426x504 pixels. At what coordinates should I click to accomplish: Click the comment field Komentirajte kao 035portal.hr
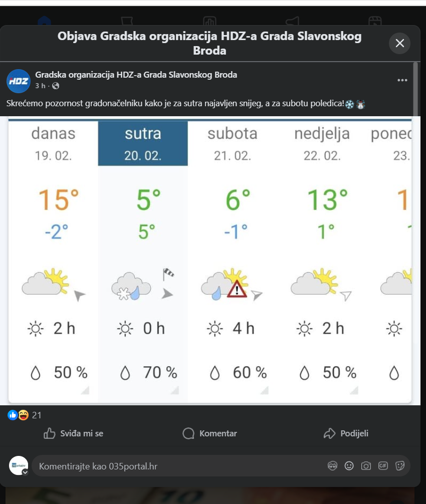175,466
